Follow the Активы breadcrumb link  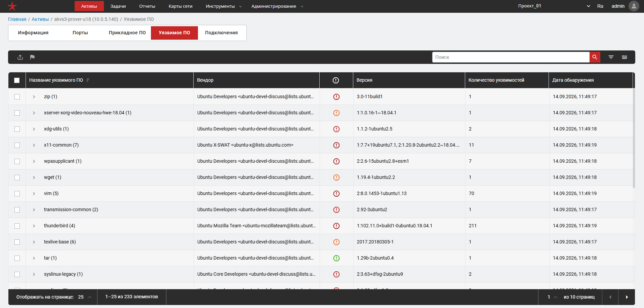[40, 19]
